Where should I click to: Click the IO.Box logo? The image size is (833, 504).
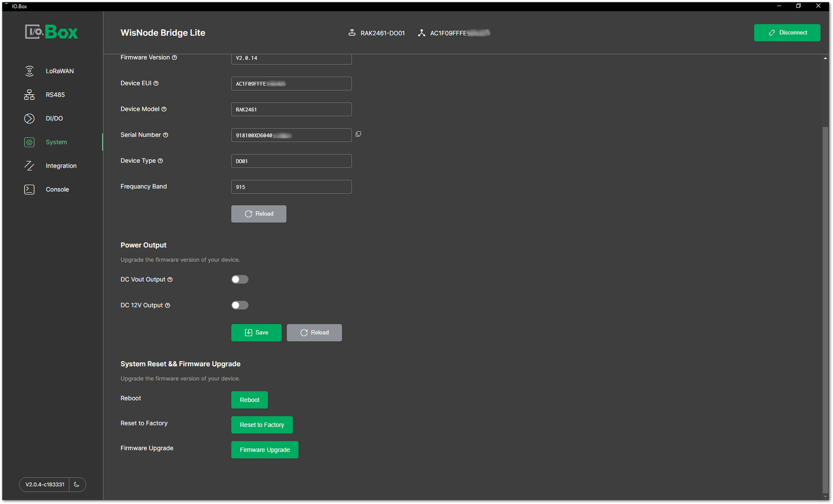point(51,32)
